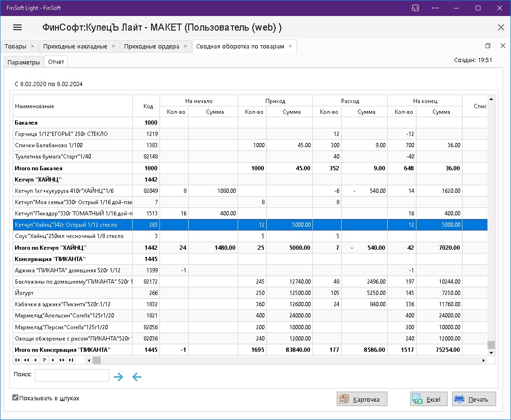Click the blue search forward arrow

(x=119, y=377)
